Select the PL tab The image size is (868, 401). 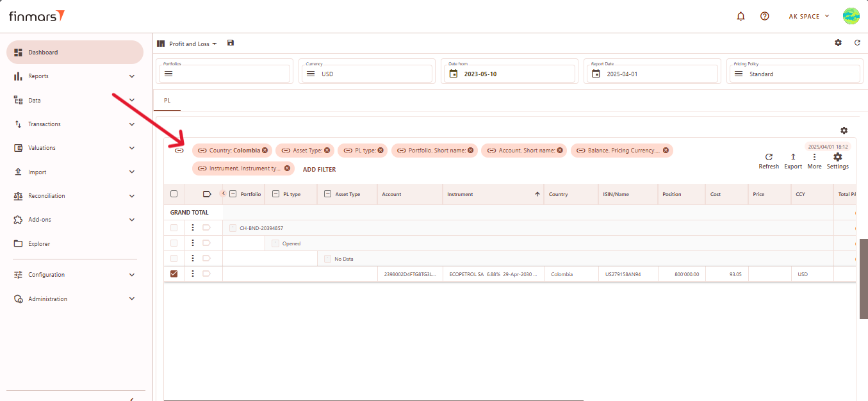pos(167,101)
